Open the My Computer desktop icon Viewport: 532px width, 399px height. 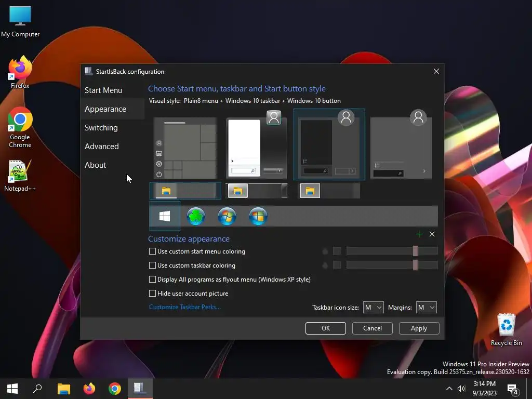click(20, 21)
